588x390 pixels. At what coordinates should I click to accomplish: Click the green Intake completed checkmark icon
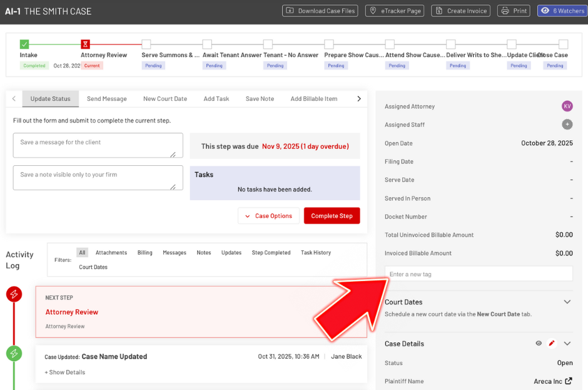[x=24, y=44]
